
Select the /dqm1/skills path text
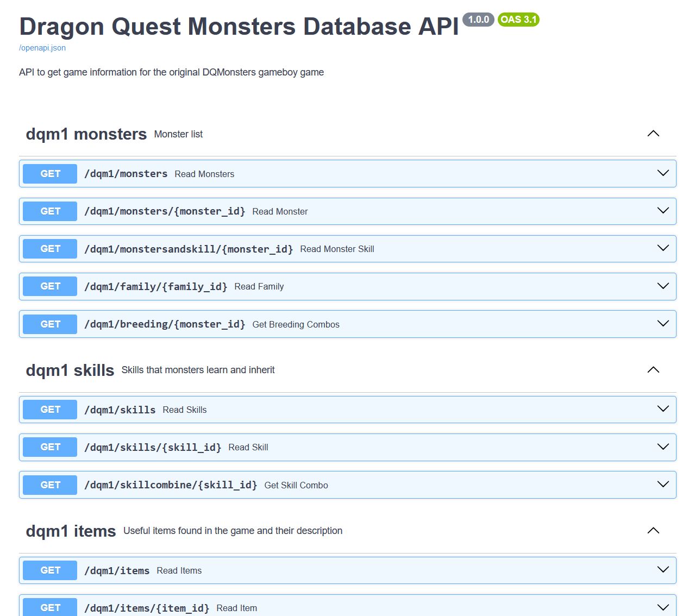[120, 410]
